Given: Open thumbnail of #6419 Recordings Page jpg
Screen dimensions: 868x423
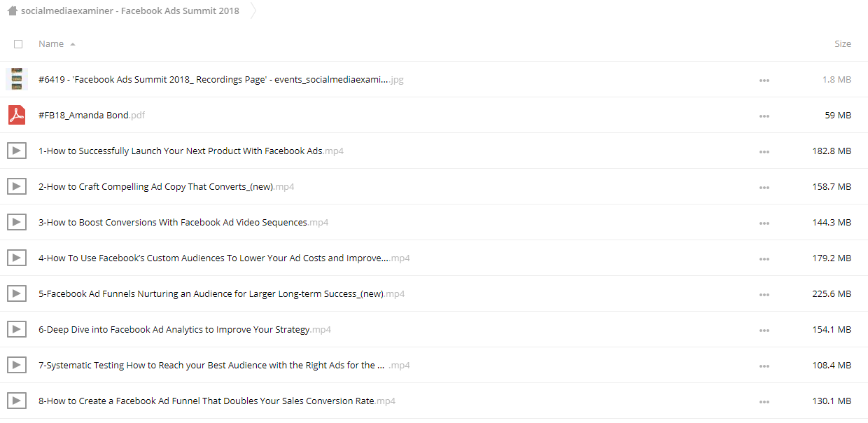Looking at the screenshot, I should (x=17, y=79).
